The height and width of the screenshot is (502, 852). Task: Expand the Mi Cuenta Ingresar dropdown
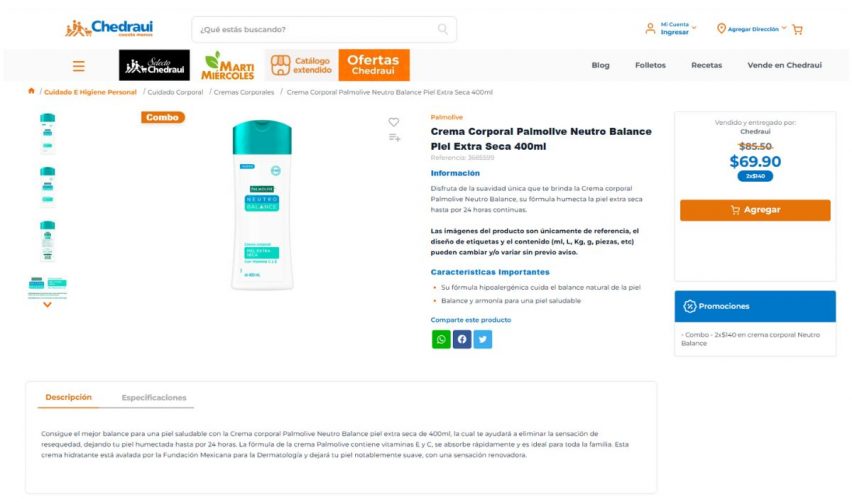(x=671, y=28)
